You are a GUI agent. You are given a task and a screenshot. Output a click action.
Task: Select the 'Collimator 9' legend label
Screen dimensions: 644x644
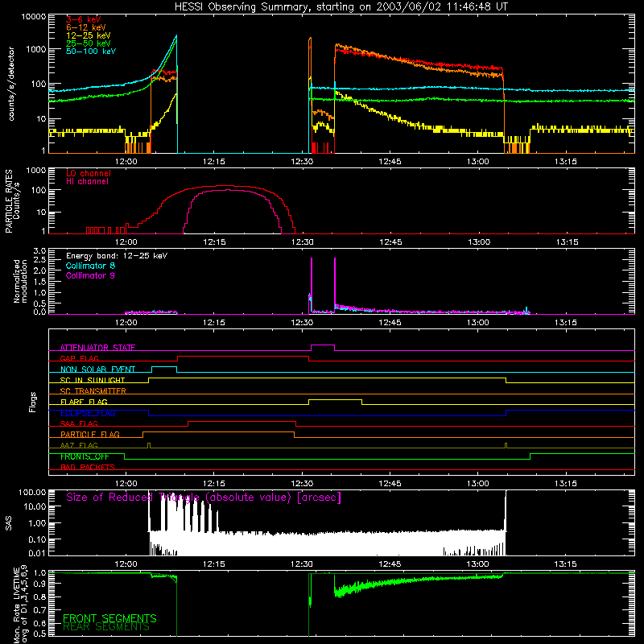point(90,275)
